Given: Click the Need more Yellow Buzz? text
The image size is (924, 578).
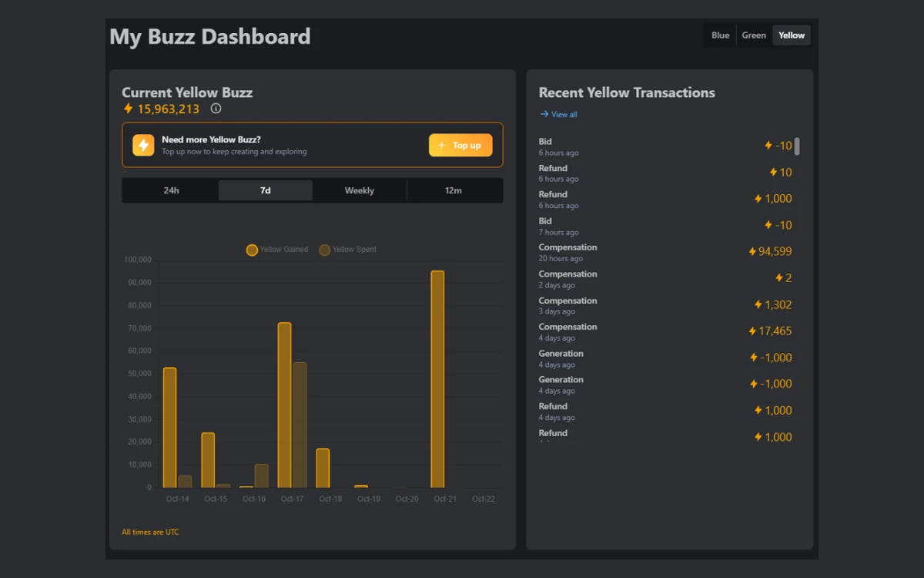Looking at the screenshot, I should [211, 139].
